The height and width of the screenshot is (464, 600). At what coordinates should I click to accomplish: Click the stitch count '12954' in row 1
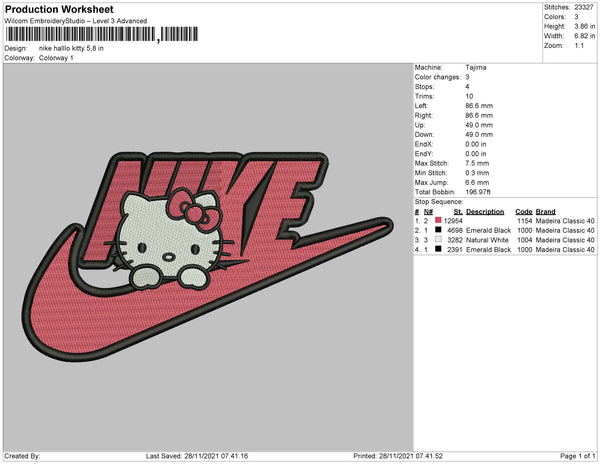click(453, 221)
